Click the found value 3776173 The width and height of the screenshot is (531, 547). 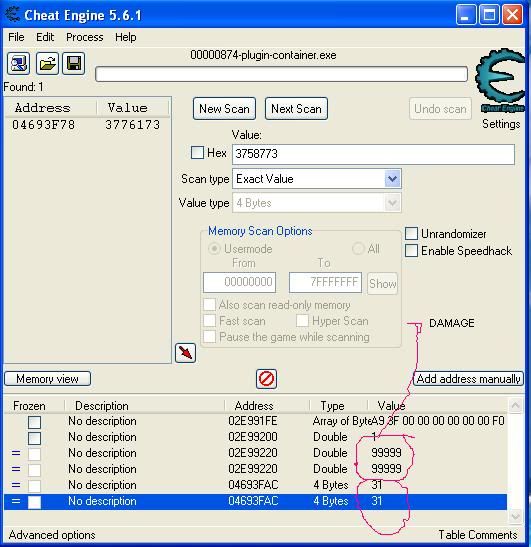point(133,125)
